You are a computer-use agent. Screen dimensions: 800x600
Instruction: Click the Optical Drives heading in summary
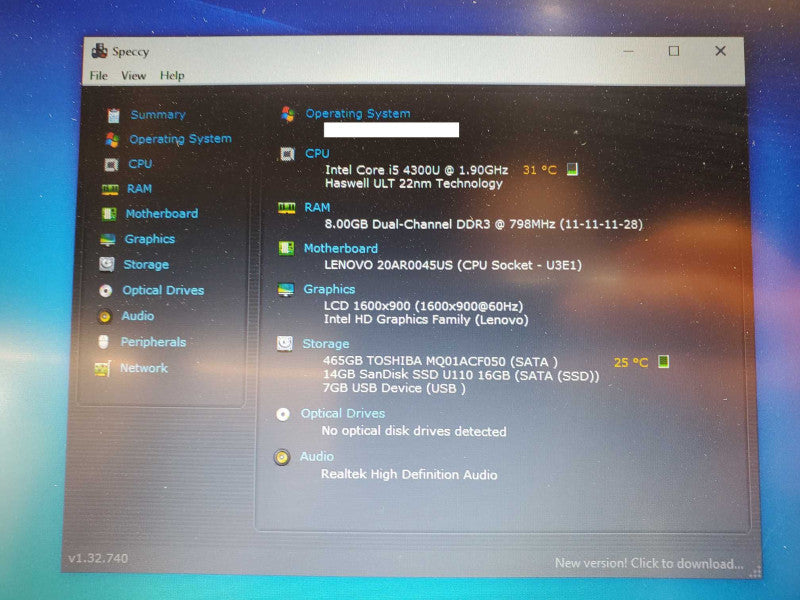coord(343,413)
